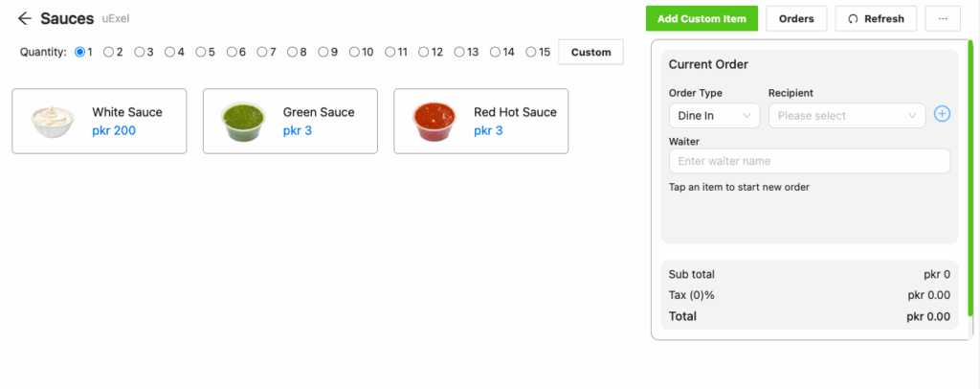This screenshot has width=980, height=389.
Task: Select quantity 8 radio button
Action: click(293, 52)
